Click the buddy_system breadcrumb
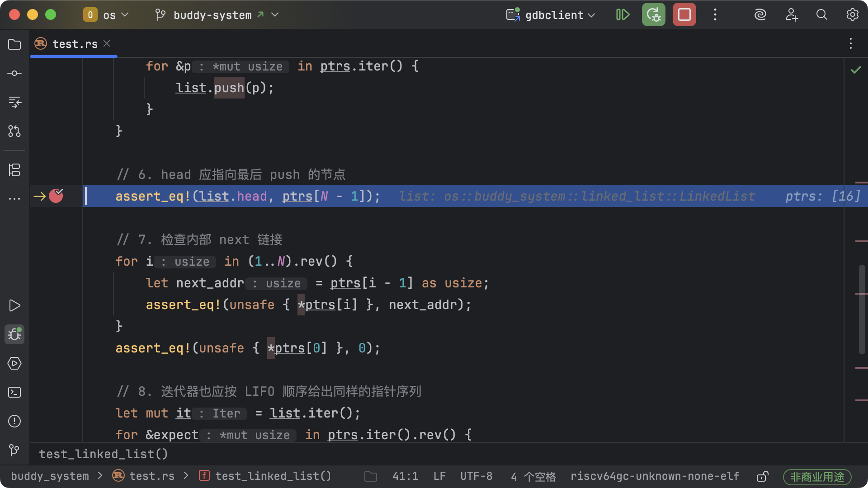Image resolution: width=868 pixels, height=488 pixels. pyautogui.click(x=50, y=476)
